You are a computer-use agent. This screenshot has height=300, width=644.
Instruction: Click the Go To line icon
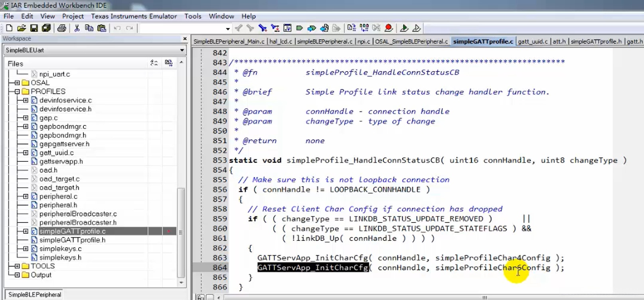(287, 28)
